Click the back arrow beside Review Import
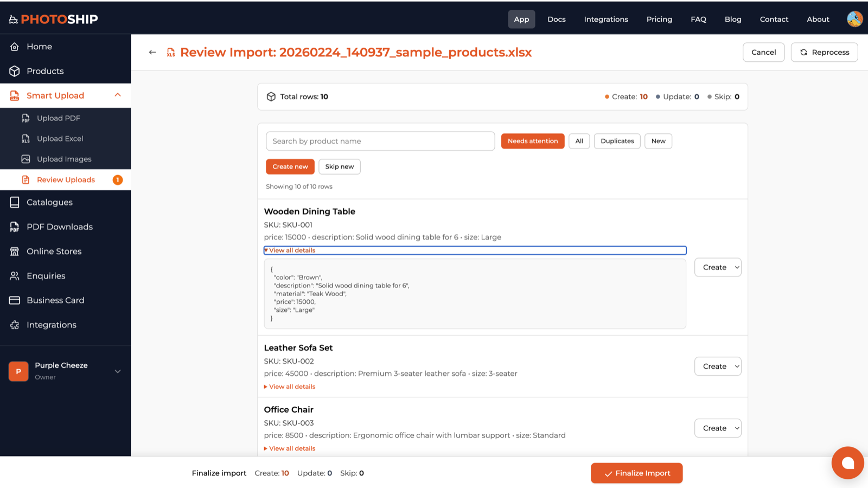This screenshot has height=488, width=868. (152, 53)
